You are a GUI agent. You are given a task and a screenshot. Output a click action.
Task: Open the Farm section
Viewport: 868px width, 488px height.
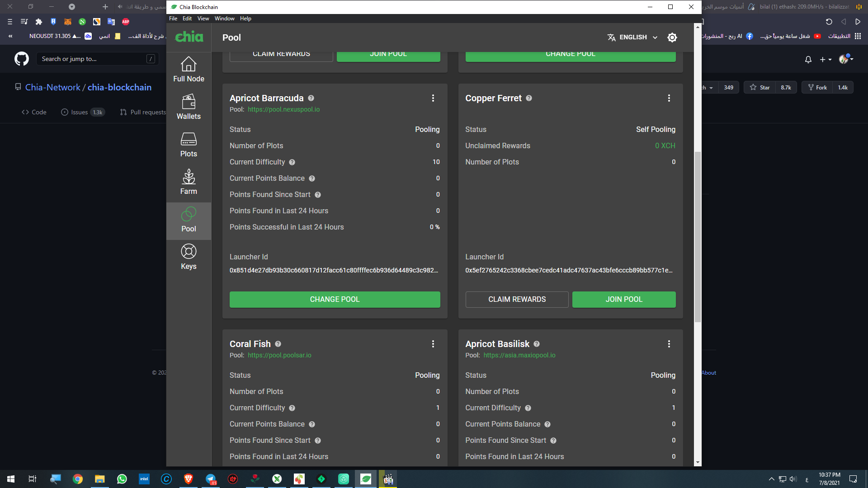189,182
